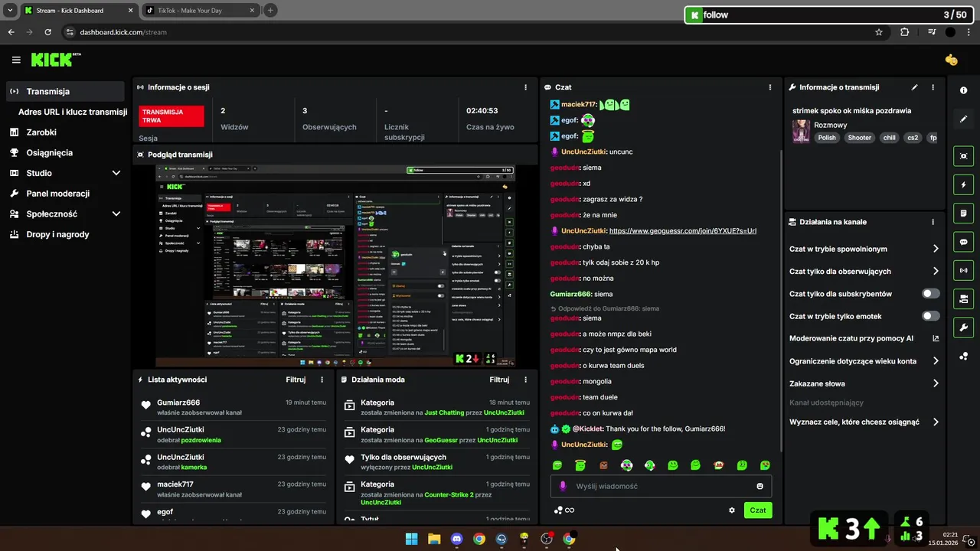Toggle Czat tylko dla subskrybentów switch
This screenshot has width=980, height=551.
pyautogui.click(x=931, y=294)
